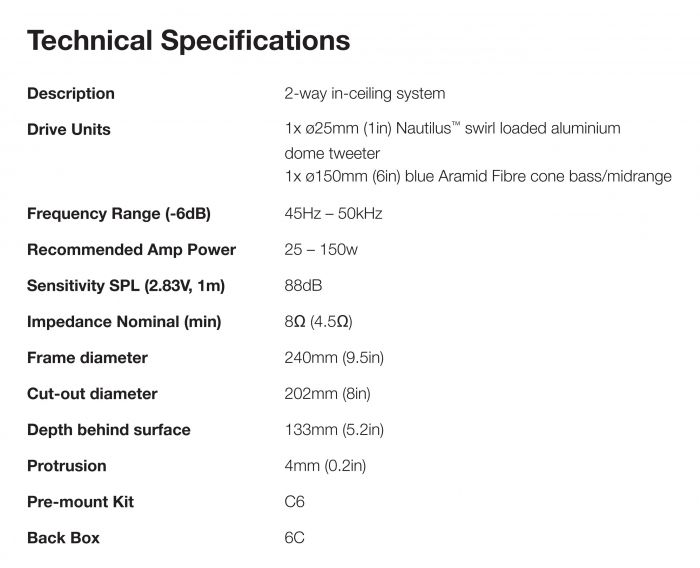
Task: Click the Frequency Range (-6dB) label
Action: pyautogui.click(x=119, y=214)
